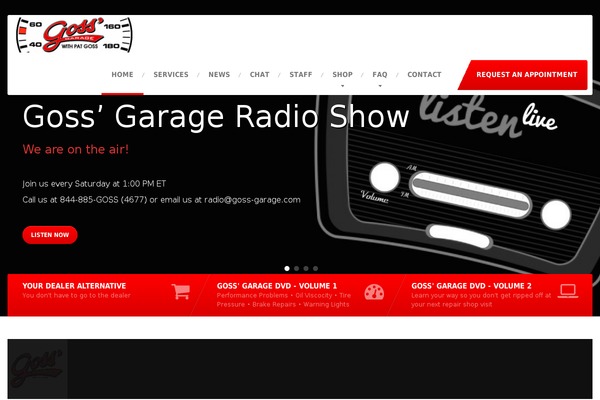Click the Goss' Garage logo in header

click(x=74, y=35)
